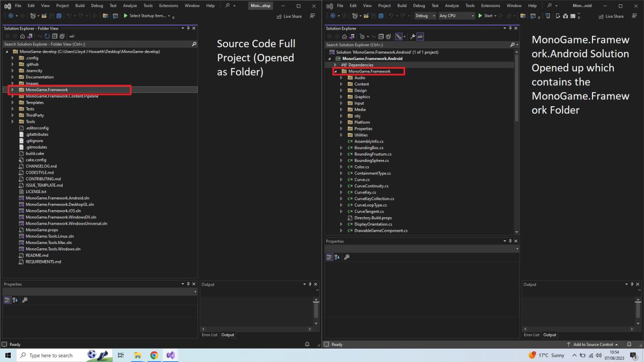Image resolution: width=644 pixels, height=362 pixels.
Task: Click Task View icon on taskbar
Action: point(121,355)
